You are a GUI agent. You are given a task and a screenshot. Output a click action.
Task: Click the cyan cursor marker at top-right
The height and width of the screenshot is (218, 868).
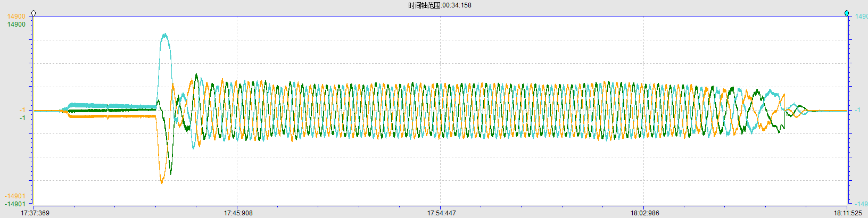click(847, 13)
